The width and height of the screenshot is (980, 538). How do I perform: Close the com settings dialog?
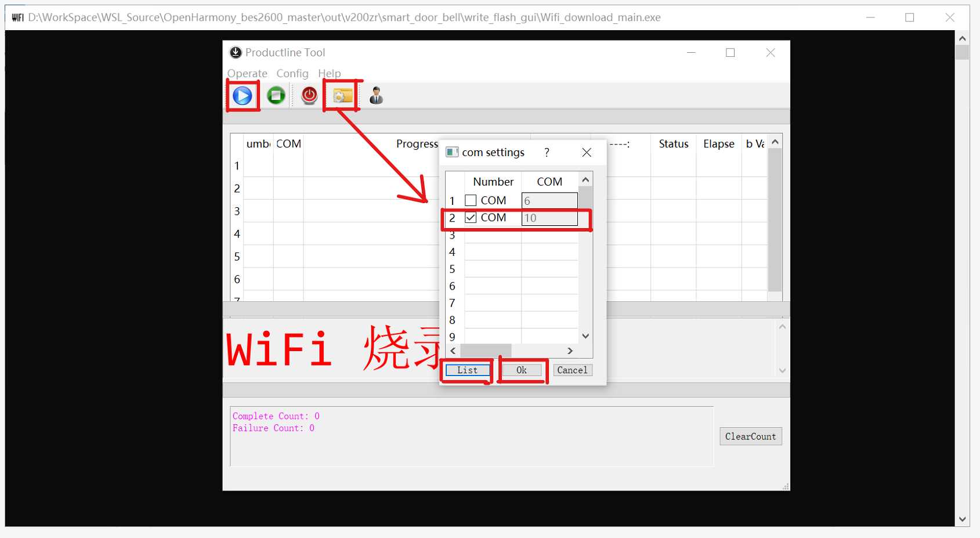point(587,153)
